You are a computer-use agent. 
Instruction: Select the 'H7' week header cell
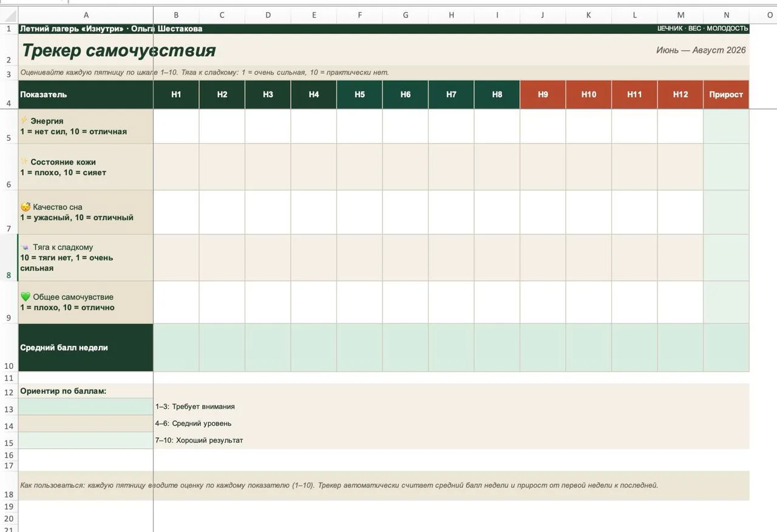451,95
